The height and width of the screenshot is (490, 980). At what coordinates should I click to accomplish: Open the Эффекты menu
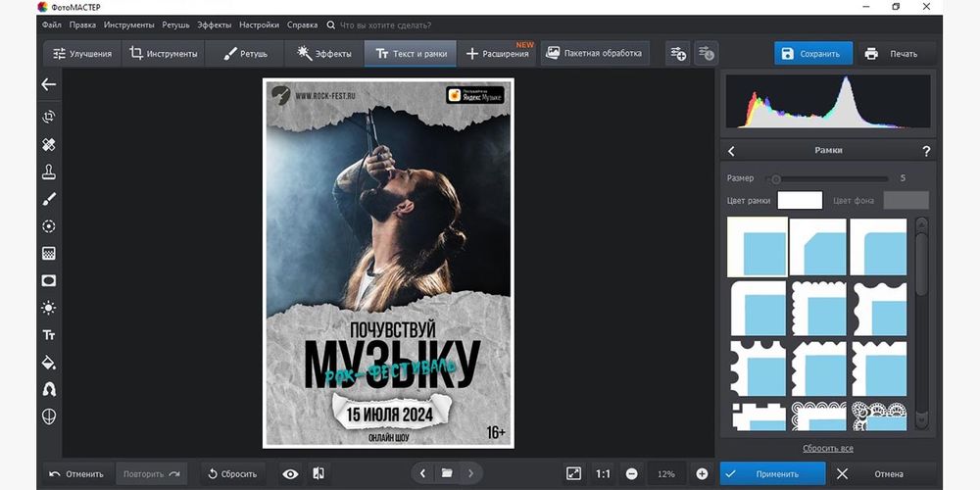(x=215, y=25)
